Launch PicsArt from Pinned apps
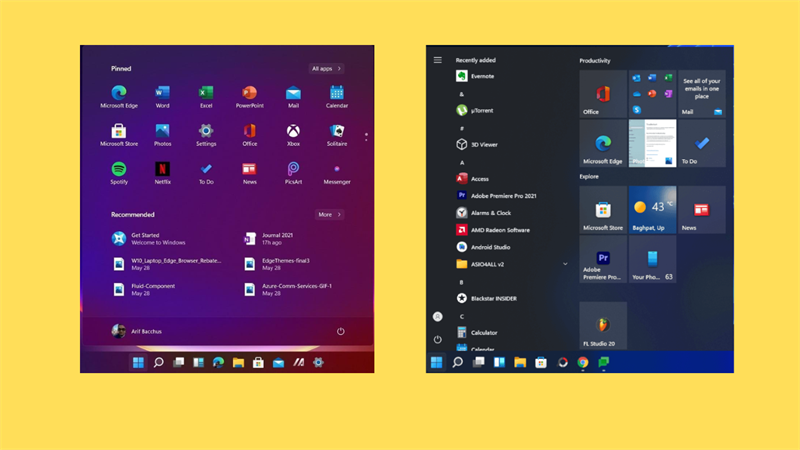 coord(293,173)
